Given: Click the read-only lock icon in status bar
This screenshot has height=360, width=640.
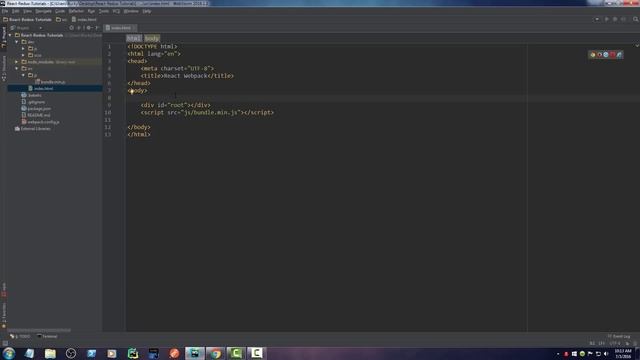Looking at the screenshot, I should 628,344.
